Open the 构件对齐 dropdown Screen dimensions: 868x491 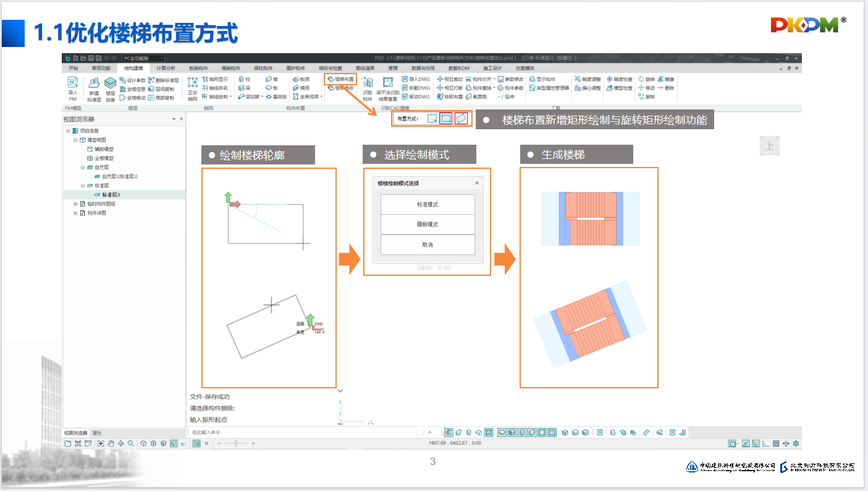point(494,79)
